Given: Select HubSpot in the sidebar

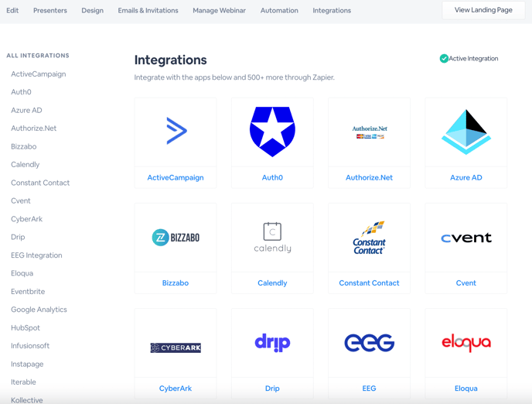Looking at the screenshot, I should 26,328.
